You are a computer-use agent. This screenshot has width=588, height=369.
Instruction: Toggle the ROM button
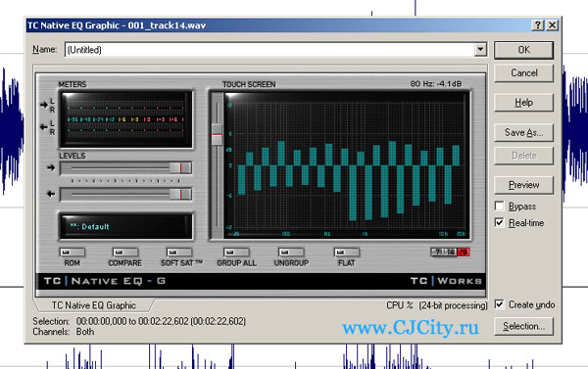tap(72, 253)
